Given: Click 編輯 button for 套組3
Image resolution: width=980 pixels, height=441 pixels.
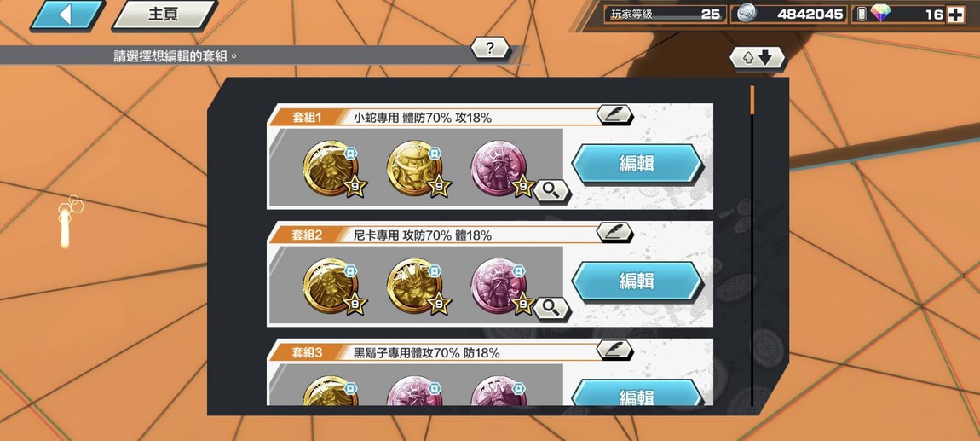Looking at the screenshot, I should click(637, 392).
